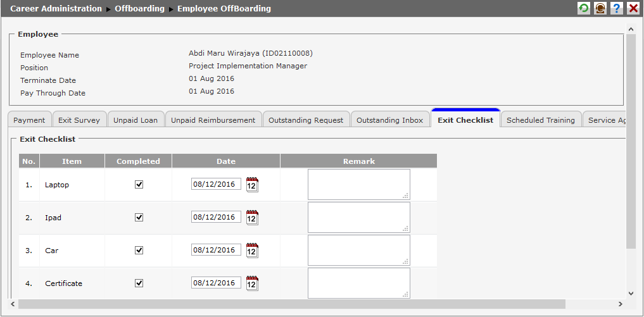The image size is (644, 317).
Task: Open the support headset icon
Action: pos(600,8)
